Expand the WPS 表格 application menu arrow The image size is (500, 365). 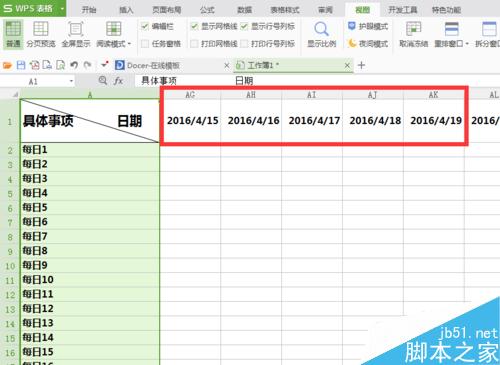[62, 8]
